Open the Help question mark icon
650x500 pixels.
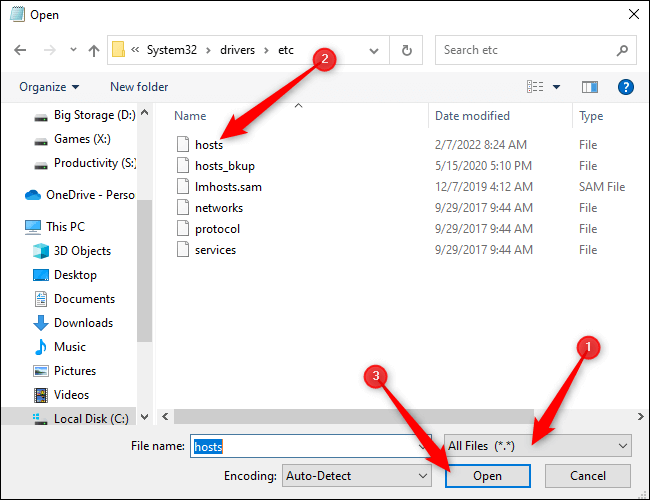point(626,87)
